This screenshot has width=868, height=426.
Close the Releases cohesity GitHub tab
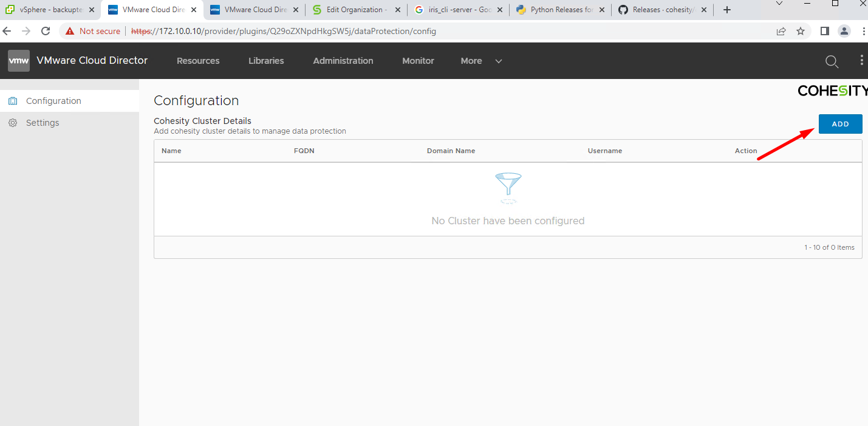[x=704, y=10]
